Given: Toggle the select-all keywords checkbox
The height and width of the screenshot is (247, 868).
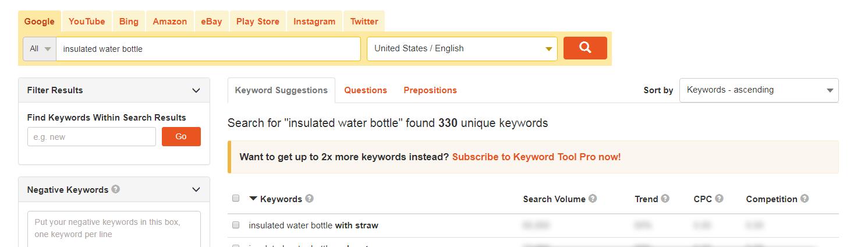Looking at the screenshot, I should [x=236, y=198].
